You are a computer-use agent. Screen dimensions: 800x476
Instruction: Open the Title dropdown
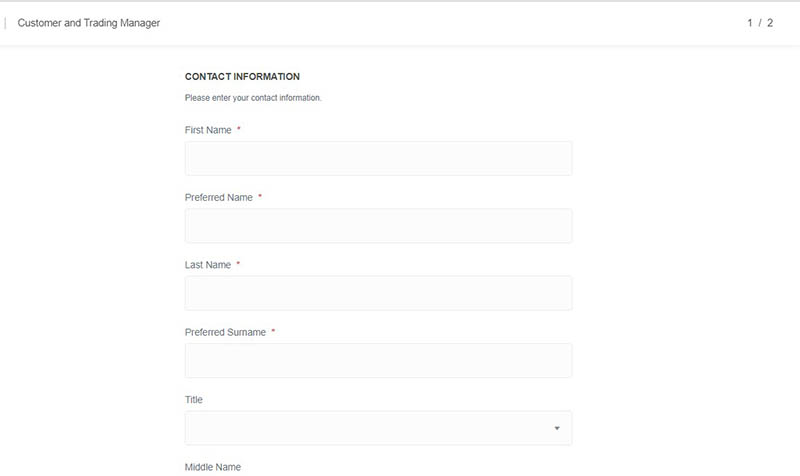[x=378, y=428]
